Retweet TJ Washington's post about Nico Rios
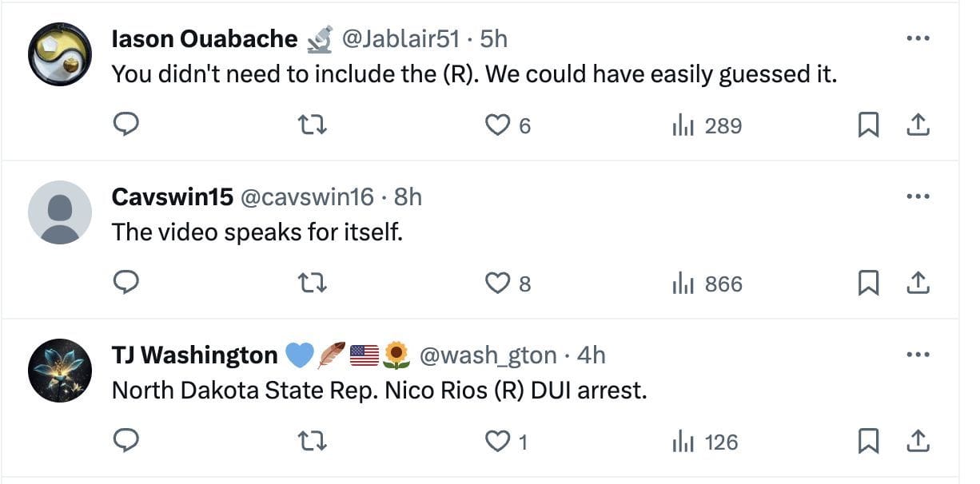This screenshot has width=980, height=484. coord(313,442)
